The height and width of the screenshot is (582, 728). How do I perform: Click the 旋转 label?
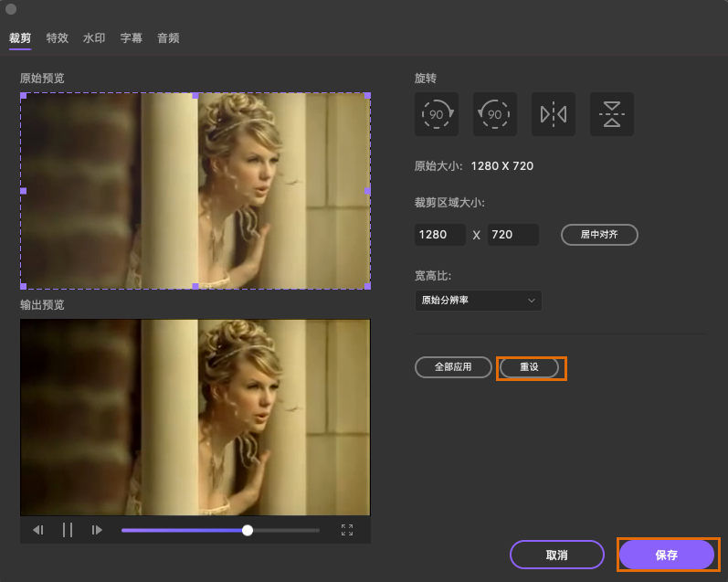[426, 78]
